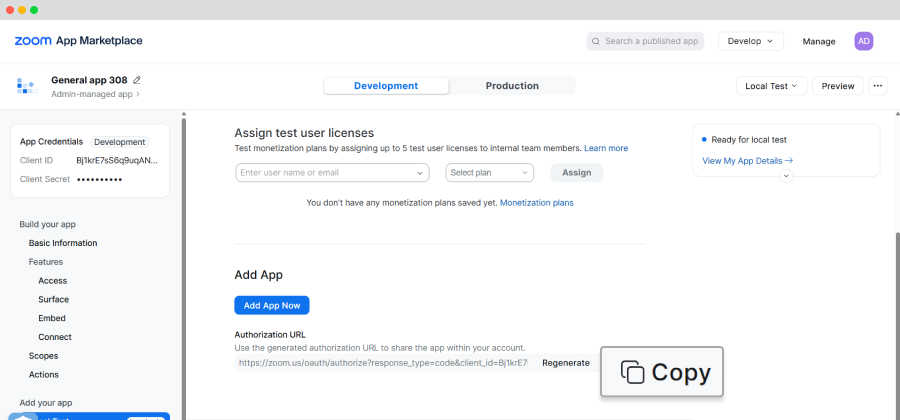Click the Development credentials badge
Viewport: 900px width, 420px height.
coord(119,142)
